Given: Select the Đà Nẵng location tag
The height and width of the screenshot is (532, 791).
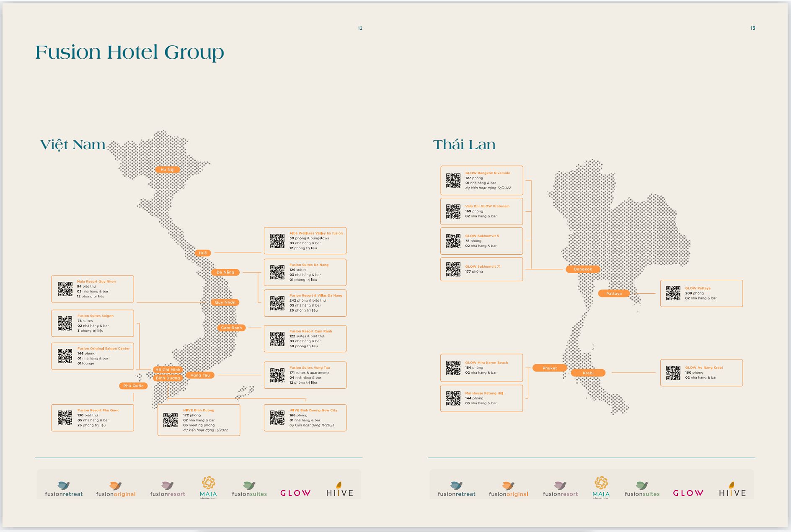Looking at the screenshot, I should point(225,272).
